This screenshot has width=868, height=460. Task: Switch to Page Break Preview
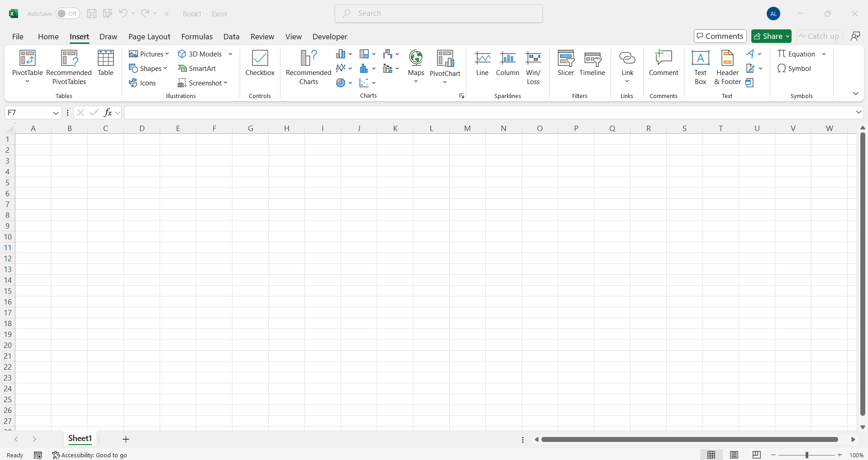(x=757, y=455)
